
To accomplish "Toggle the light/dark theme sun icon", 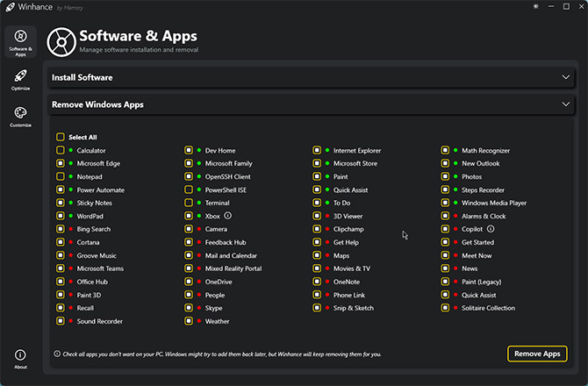I will (x=536, y=7).
